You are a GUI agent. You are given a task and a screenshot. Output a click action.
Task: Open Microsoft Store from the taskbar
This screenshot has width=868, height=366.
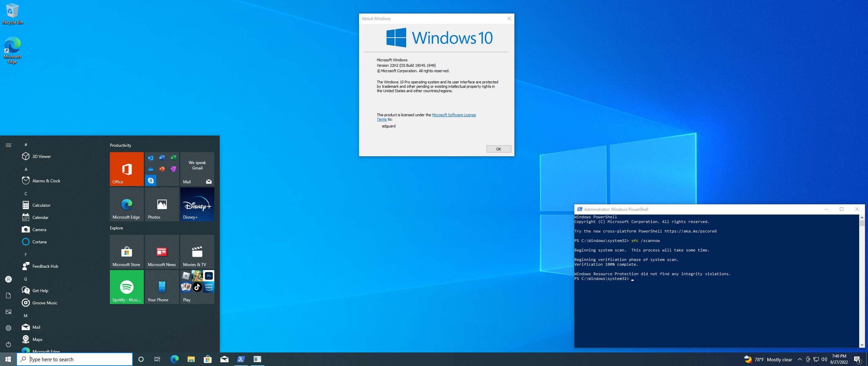tap(208, 359)
